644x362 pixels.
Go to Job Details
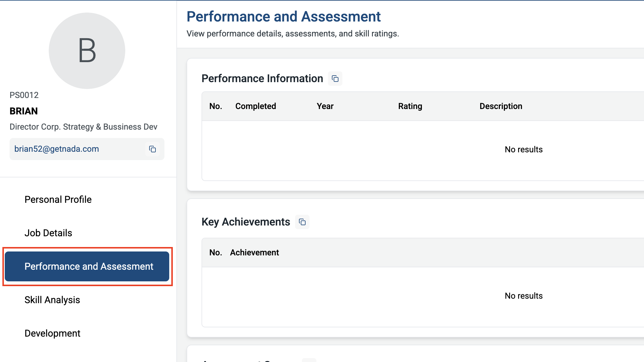click(48, 233)
